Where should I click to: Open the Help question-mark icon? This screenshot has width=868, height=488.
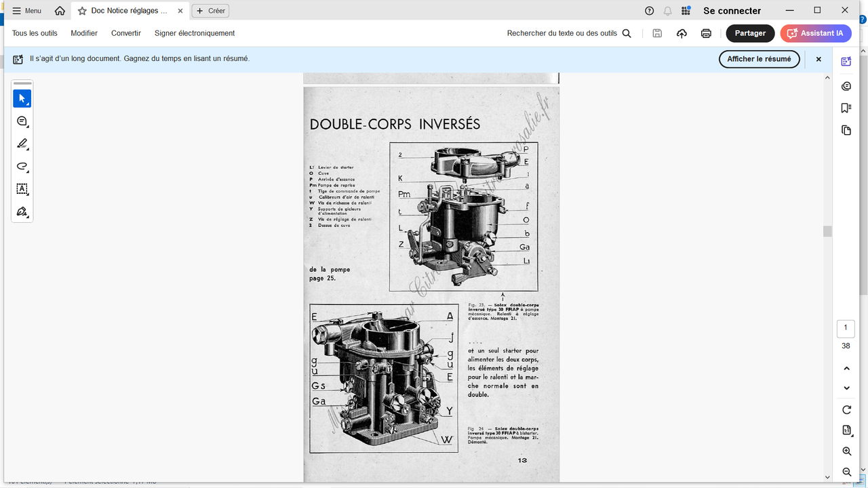(x=650, y=11)
